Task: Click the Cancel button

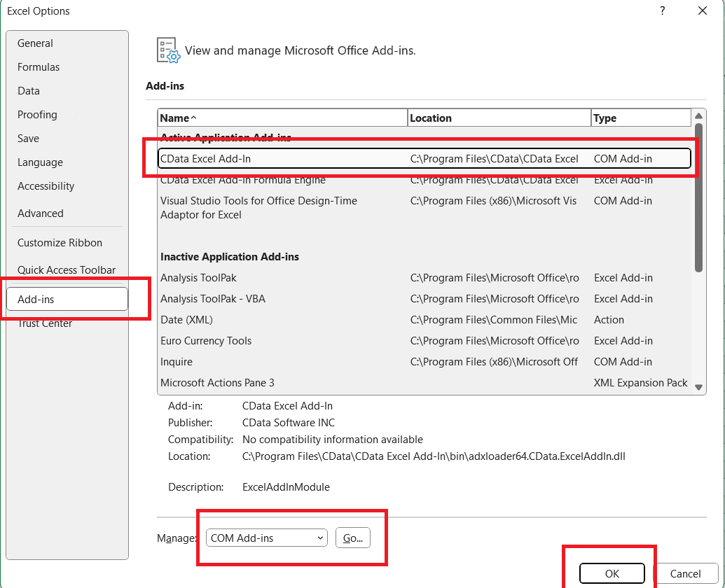Action: (685, 574)
